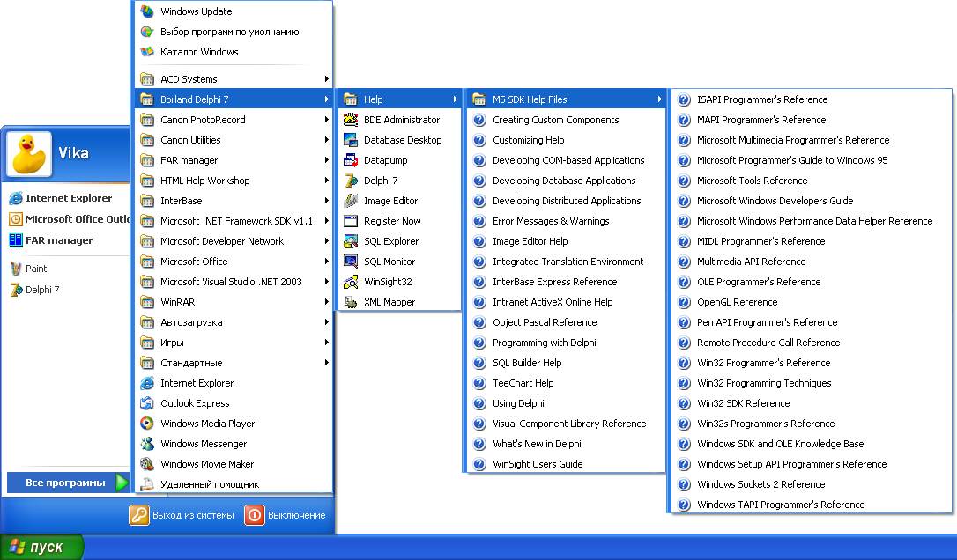Click the Windows Update icon
The image size is (957, 560).
click(x=147, y=11)
